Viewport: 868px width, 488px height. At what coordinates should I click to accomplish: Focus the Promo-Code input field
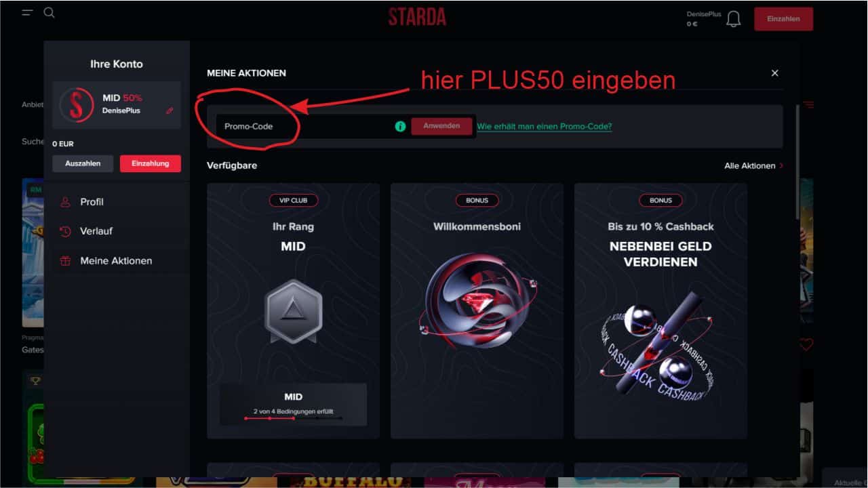(x=304, y=126)
